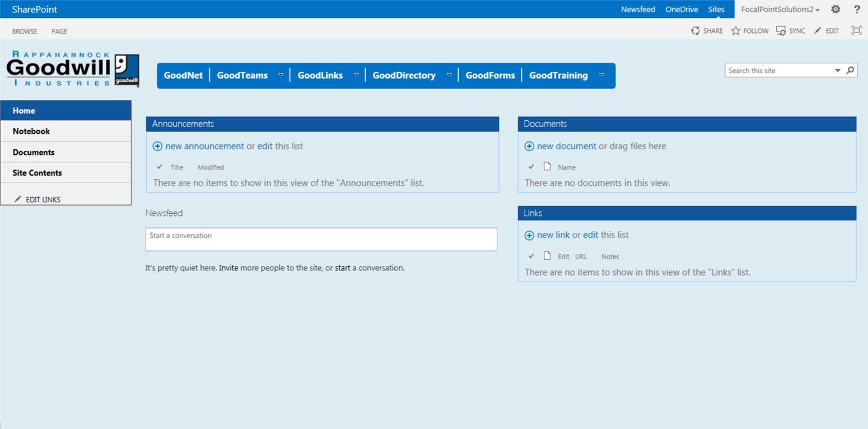The image size is (868, 429).
Task: Go to GoodNet in the top navigation
Action: pyautogui.click(x=183, y=75)
